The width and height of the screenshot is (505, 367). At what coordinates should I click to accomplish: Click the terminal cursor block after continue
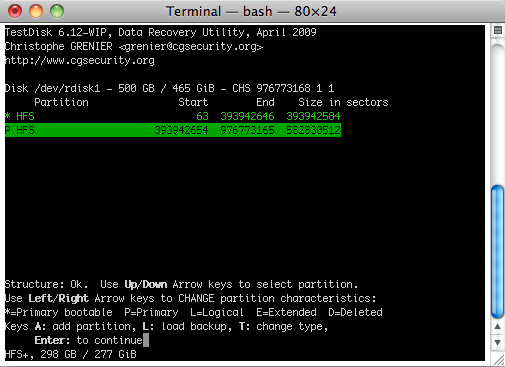coord(146,340)
